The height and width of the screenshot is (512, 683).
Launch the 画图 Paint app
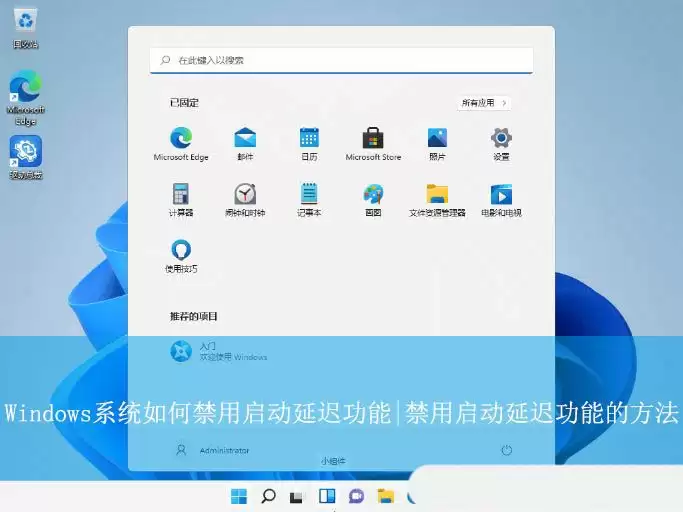373,200
